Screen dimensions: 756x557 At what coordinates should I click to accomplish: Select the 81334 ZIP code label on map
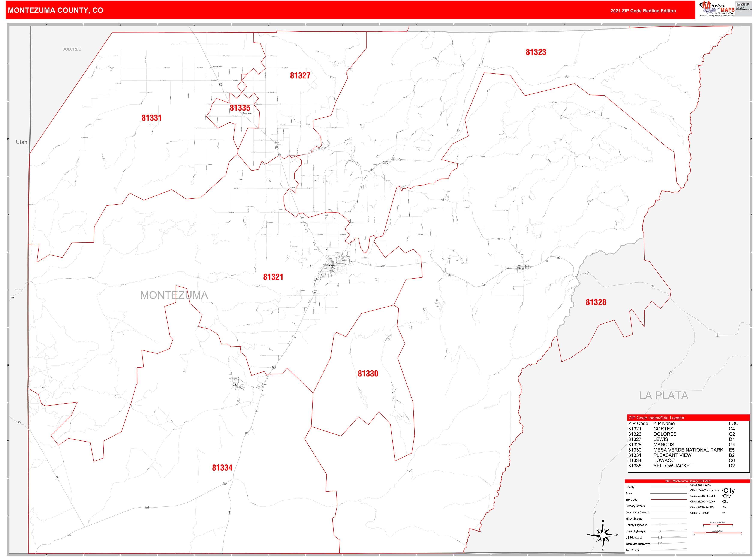222,467
